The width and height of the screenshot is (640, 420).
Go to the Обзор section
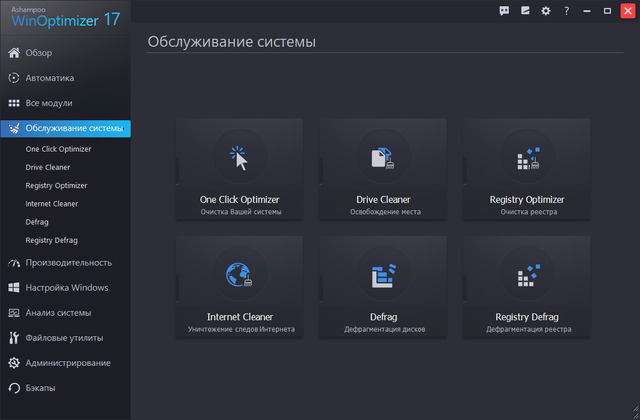40,52
